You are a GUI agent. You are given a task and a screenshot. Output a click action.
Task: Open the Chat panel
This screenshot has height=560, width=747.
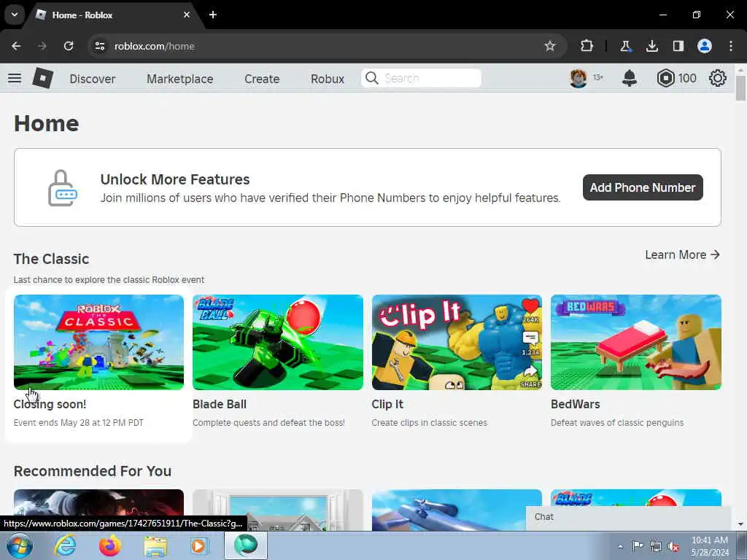coord(628,518)
